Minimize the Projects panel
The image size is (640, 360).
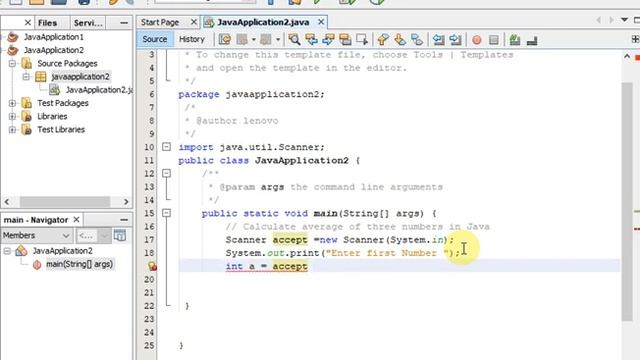[124, 23]
